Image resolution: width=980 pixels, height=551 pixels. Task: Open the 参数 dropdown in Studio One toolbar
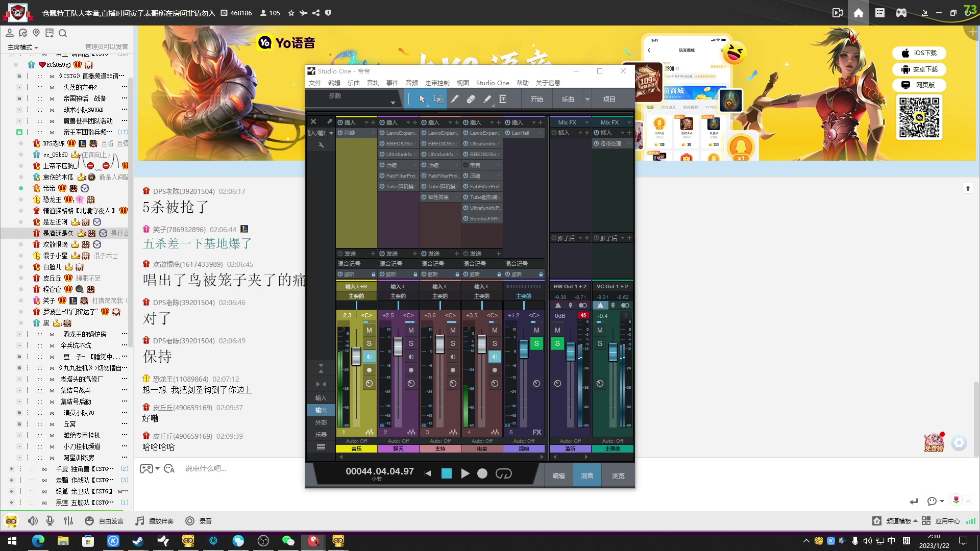[393, 103]
